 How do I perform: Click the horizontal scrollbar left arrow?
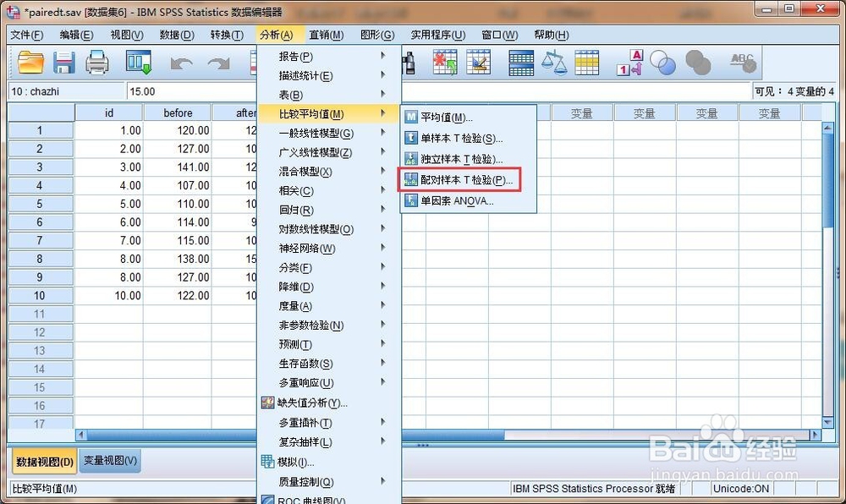pos(81,435)
